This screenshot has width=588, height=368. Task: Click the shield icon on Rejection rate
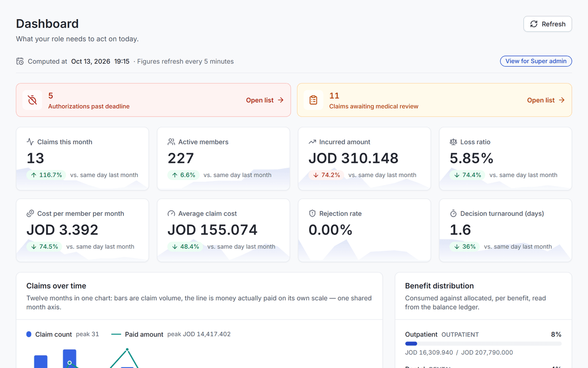[313, 213]
